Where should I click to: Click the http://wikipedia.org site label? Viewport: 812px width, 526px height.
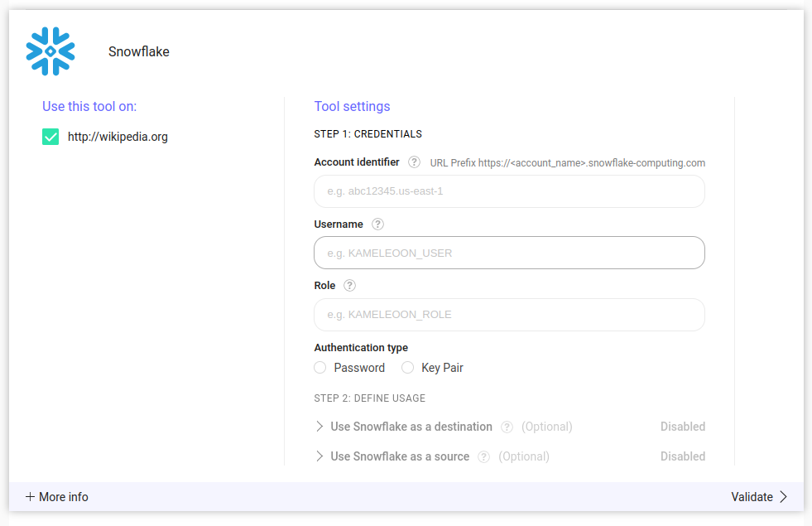[118, 137]
